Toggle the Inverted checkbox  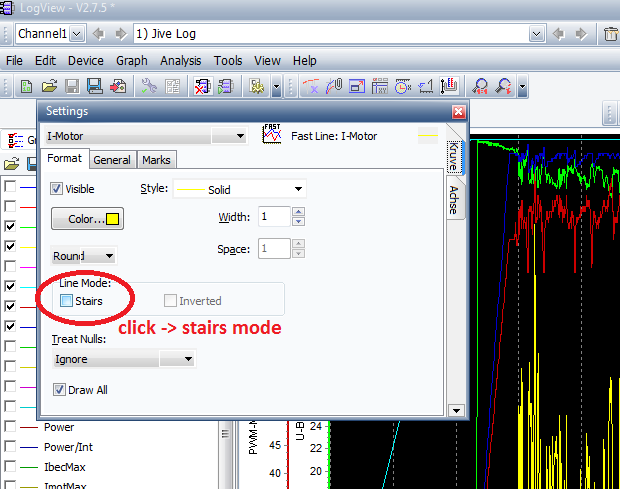coord(170,301)
